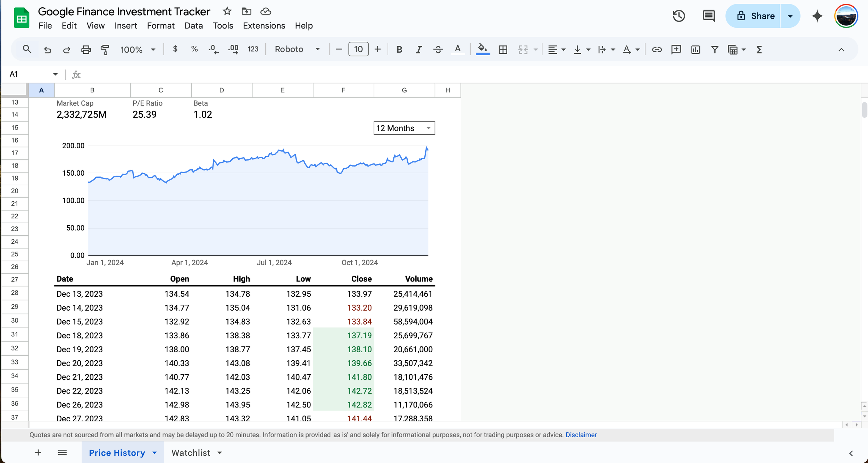This screenshot has height=463, width=868.
Task: Click the paint format roller icon
Action: [105, 50]
